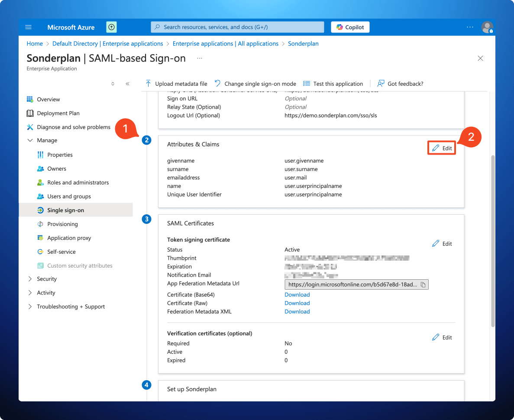Viewport: 514px width, 420px height.
Task: Click the Test this application icon
Action: (x=306, y=83)
